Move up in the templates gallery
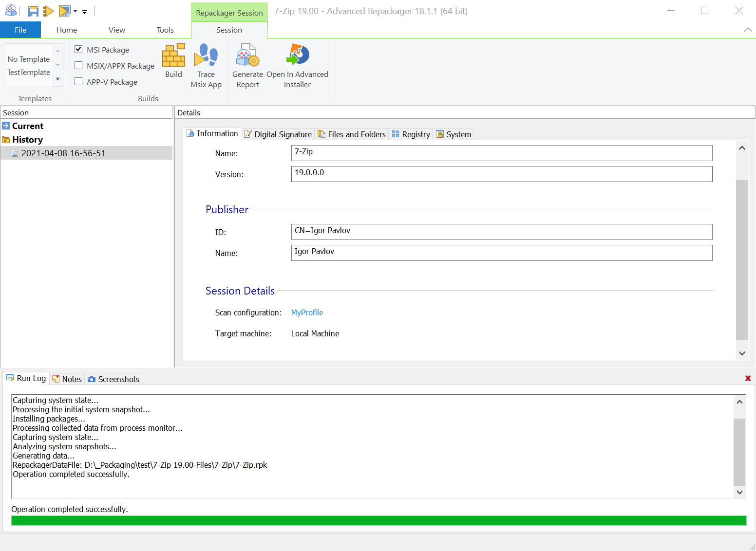This screenshot has width=756, height=551. [58, 51]
